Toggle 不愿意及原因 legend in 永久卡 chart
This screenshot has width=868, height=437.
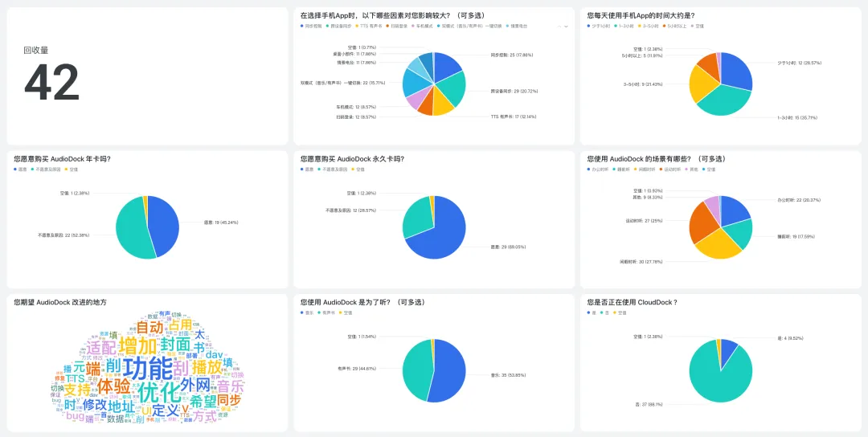coord(334,169)
